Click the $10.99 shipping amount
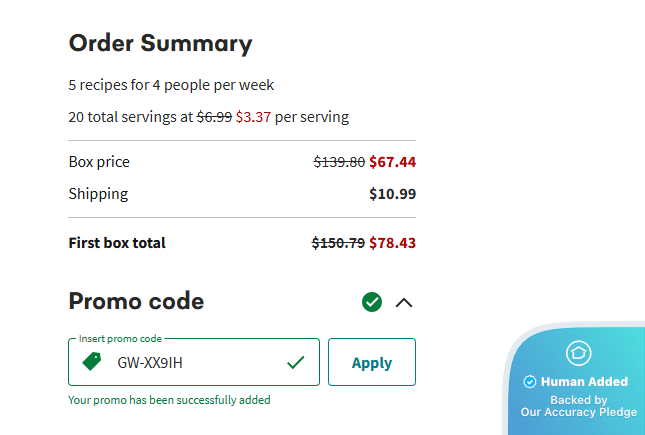 coord(392,194)
